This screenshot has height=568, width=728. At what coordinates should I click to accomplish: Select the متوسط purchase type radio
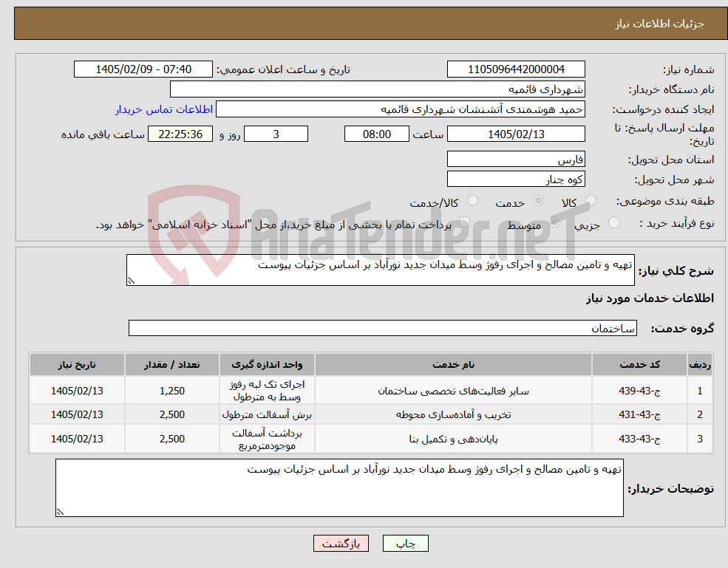click(555, 223)
